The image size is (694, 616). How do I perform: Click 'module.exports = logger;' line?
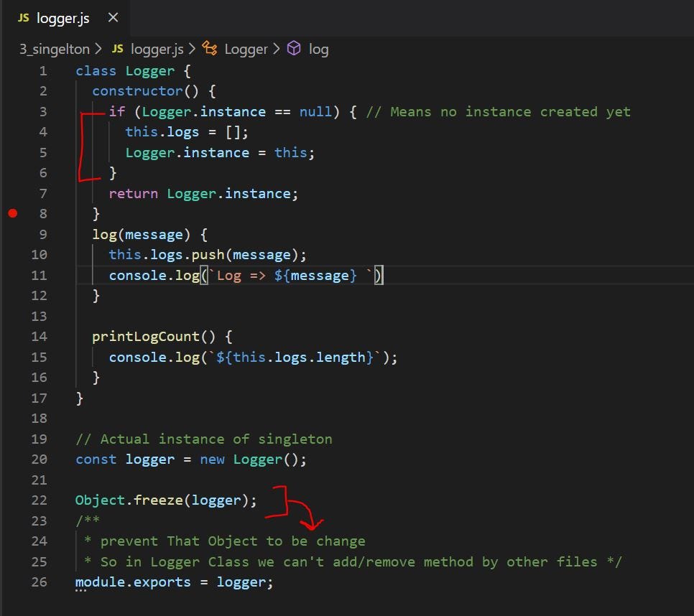(175, 582)
